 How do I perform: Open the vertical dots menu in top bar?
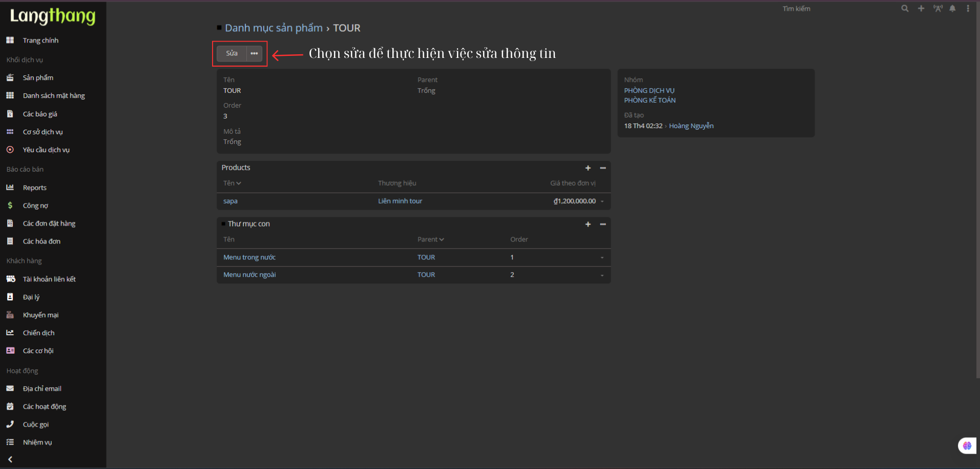pos(968,9)
